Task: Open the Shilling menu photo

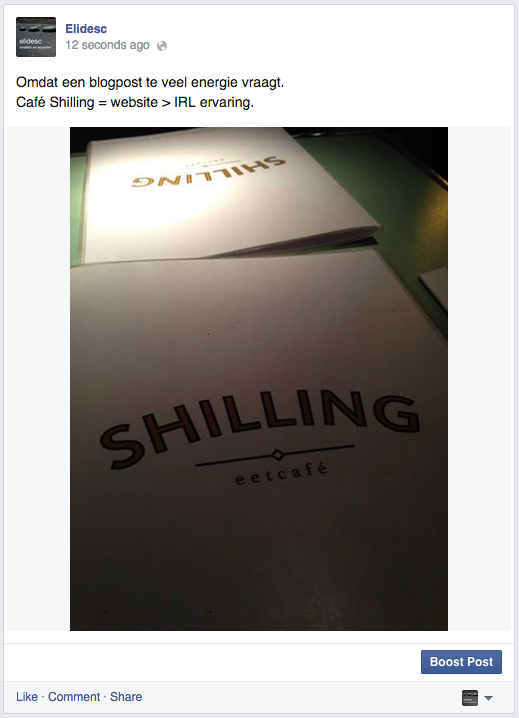Action: [259, 379]
